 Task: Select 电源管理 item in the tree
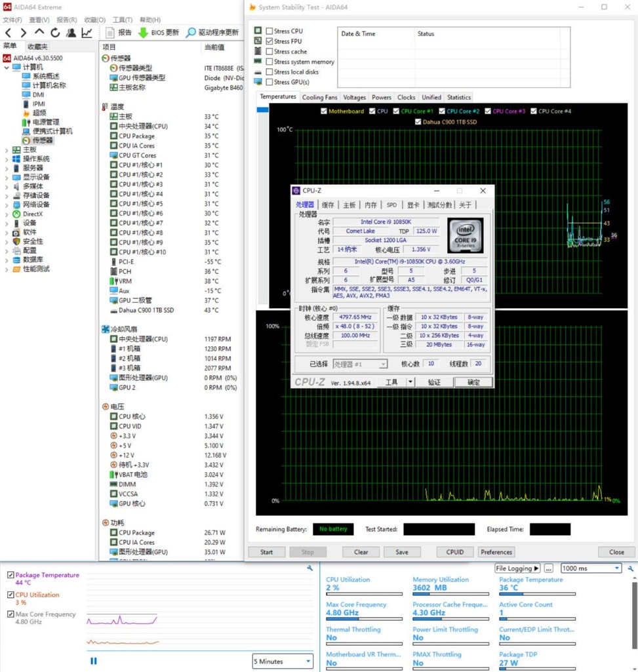pos(46,122)
